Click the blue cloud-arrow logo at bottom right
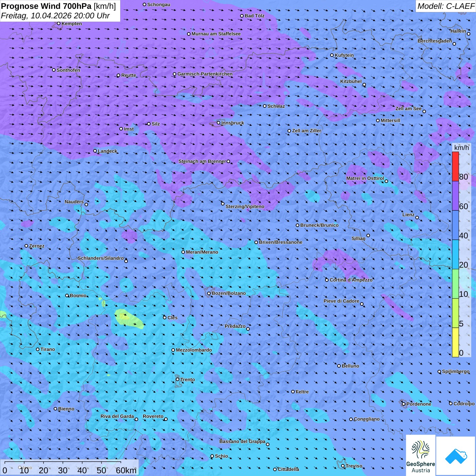 pyautogui.click(x=456, y=456)
